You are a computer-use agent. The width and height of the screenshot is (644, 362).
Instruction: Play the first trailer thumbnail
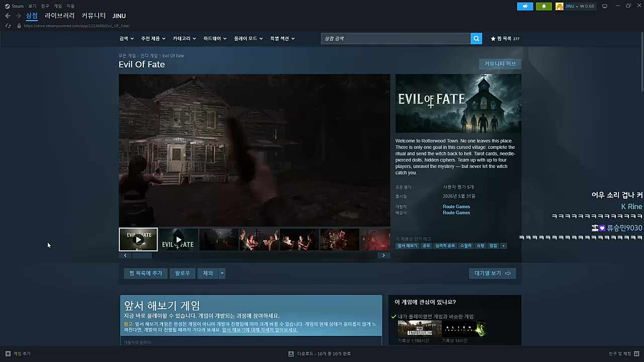point(138,239)
